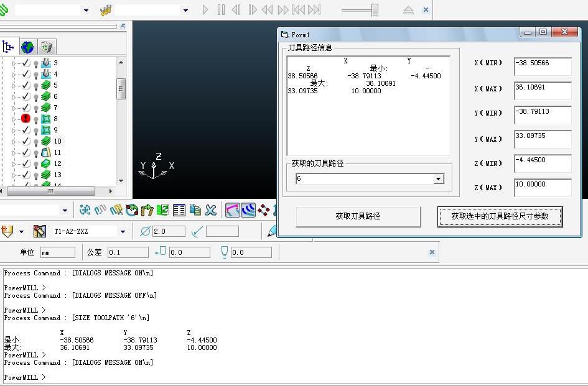Select the star-shaped icon of toolpath 9
The height and width of the screenshot is (386, 588).
[46, 130]
